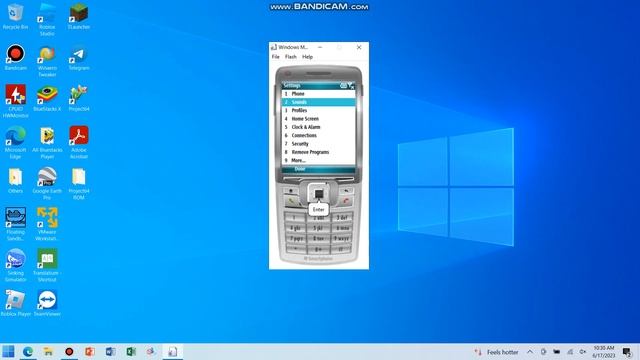Select Google Earth Pro desktop shortcut
The image size is (640, 360).
tap(47, 183)
